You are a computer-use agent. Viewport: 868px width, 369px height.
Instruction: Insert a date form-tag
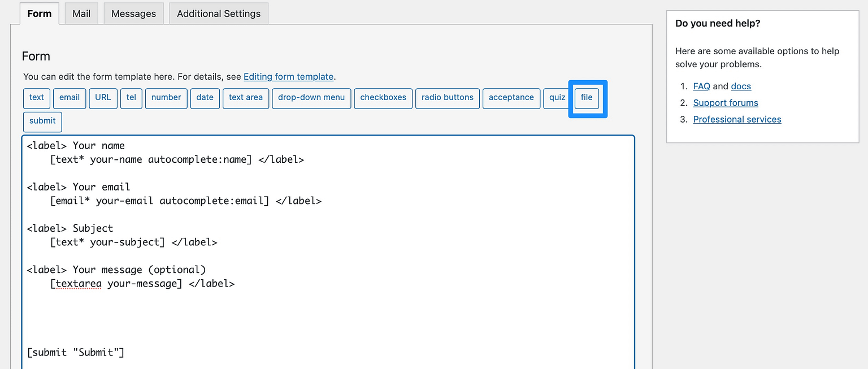[x=205, y=98]
